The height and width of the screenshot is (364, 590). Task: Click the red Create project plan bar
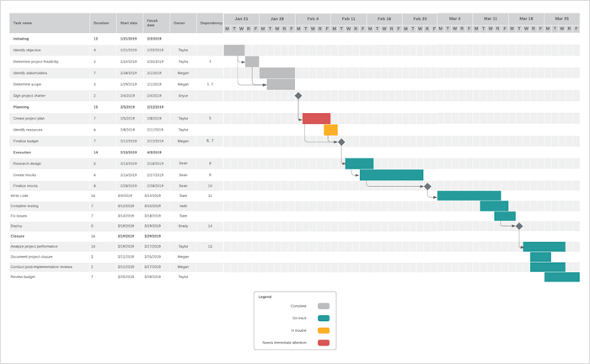316,119
